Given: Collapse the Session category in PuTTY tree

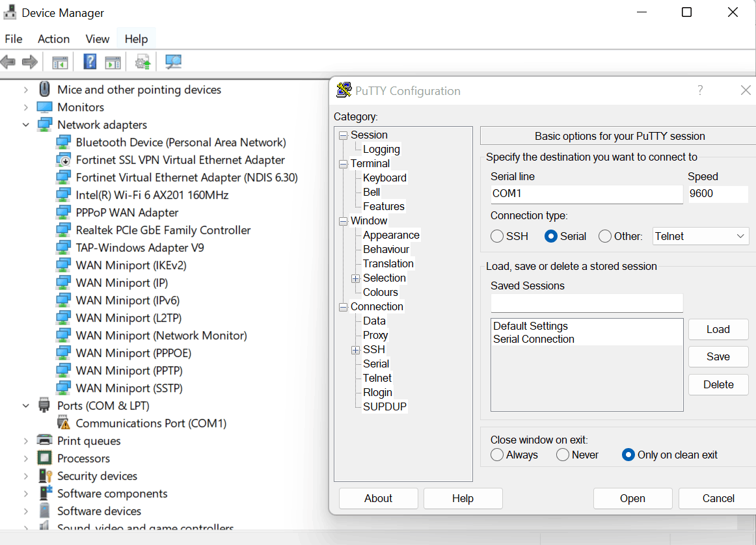Looking at the screenshot, I should point(344,135).
